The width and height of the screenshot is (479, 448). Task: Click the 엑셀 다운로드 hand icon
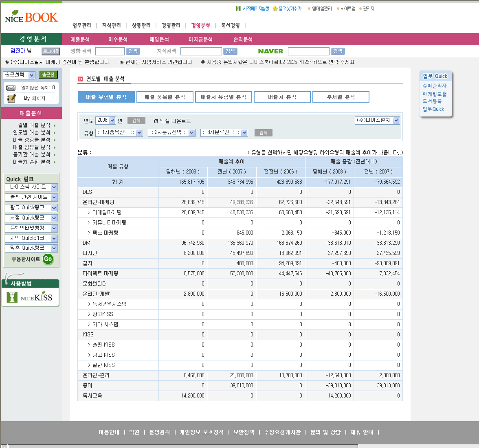click(x=156, y=121)
